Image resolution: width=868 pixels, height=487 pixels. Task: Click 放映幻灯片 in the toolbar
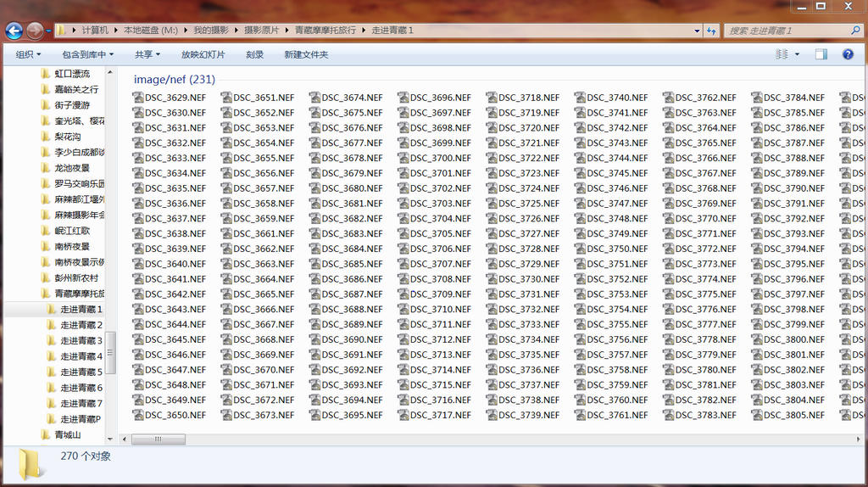point(203,54)
